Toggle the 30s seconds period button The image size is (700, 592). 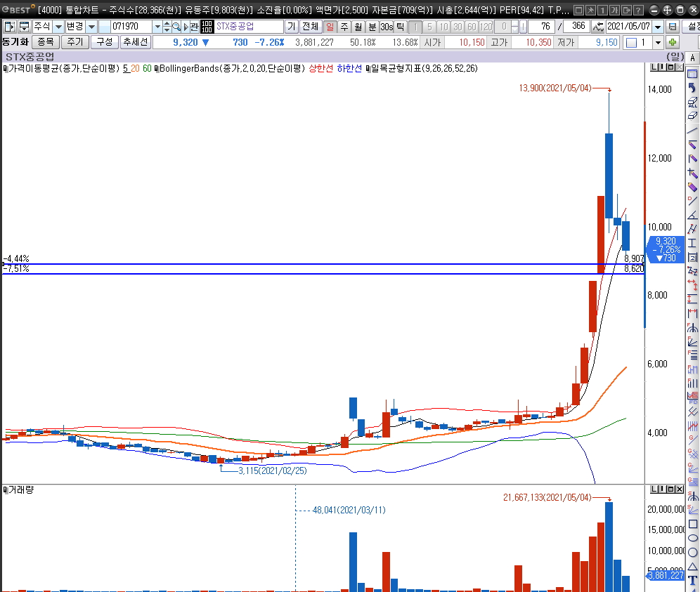pyautogui.click(x=386, y=27)
